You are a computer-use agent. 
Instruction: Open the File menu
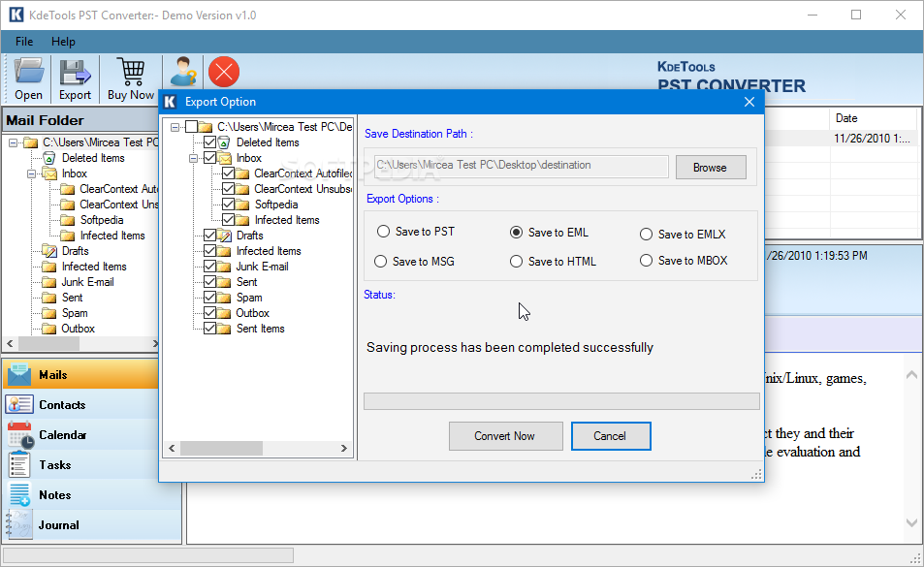tap(24, 42)
